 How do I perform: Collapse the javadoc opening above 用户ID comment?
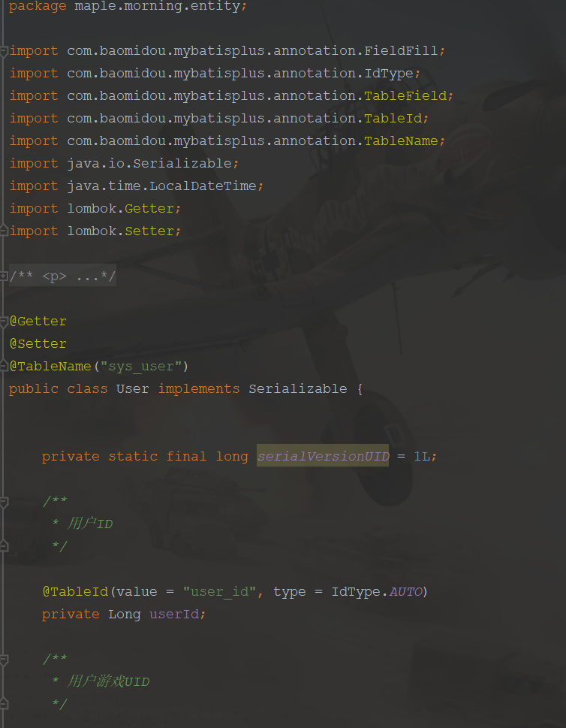4,501
